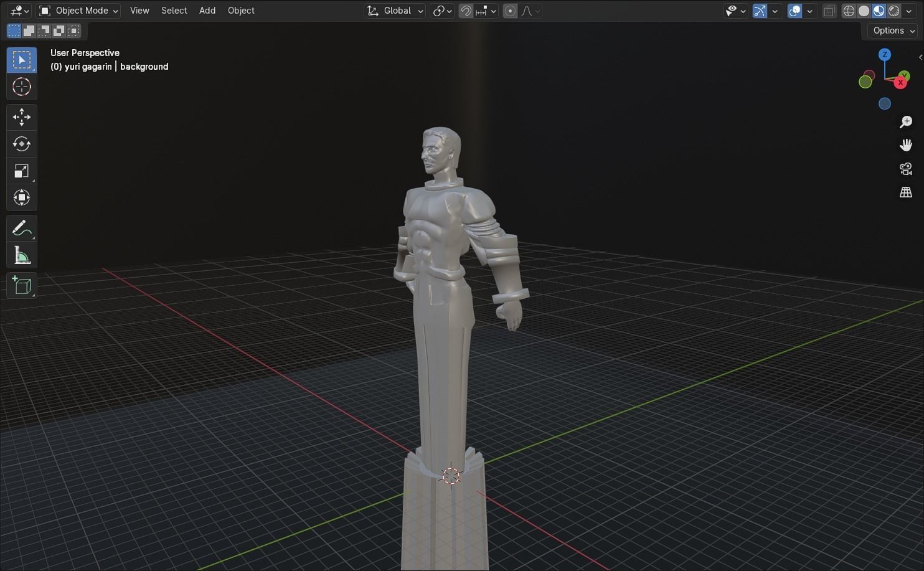The height and width of the screenshot is (571, 924).
Task: Select the Rotate tool
Action: coord(22,144)
